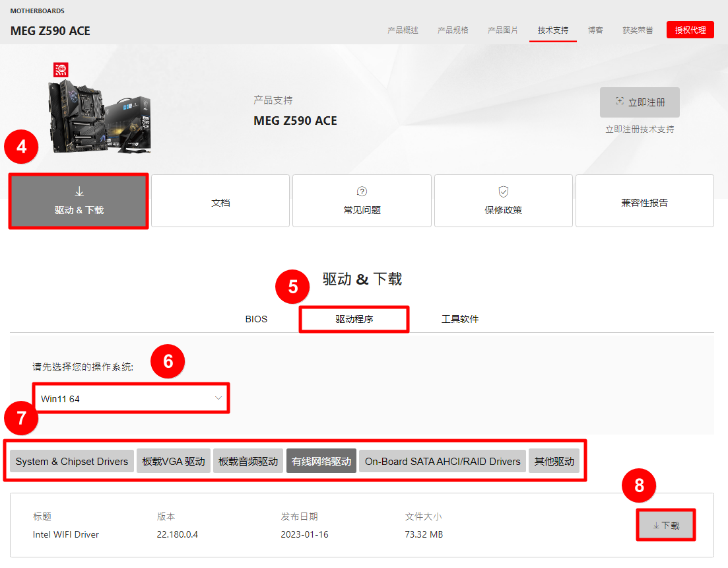Filter by System & Chipset Drivers
The width and height of the screenshot is (728, 568).
point(72,462)
